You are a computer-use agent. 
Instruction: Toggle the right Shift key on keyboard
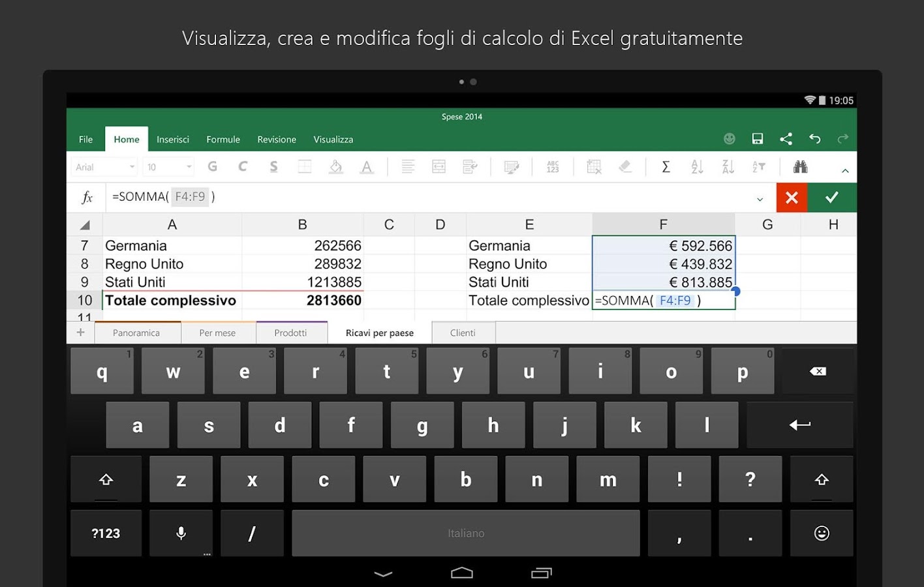822,479
